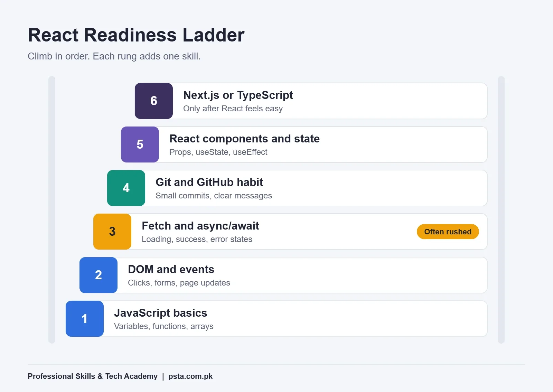Click 'Small commits, clear messages' subtitle

(214, 196)
